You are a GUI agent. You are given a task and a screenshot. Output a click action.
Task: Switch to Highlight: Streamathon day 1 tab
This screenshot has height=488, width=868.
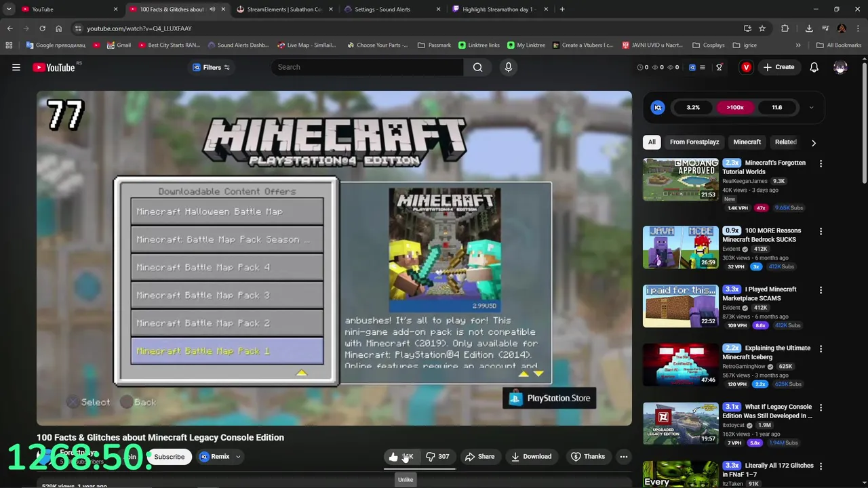point(500,9)
